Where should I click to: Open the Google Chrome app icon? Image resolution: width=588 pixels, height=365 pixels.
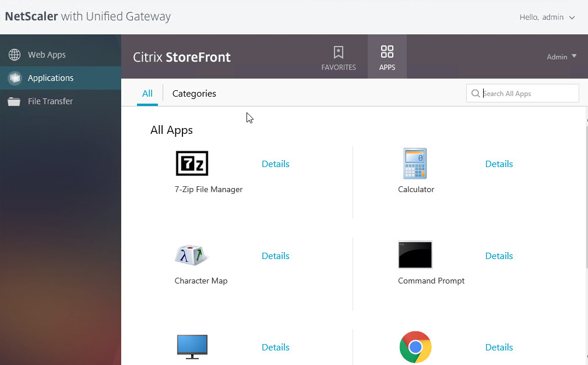pyautogui.click(x=415, y=347)
